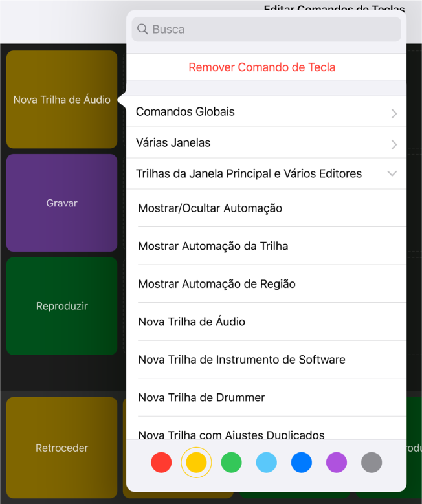Tap the purple Gravar key pad
This screenshot has height=504, width=422.
tap(61, 203)
